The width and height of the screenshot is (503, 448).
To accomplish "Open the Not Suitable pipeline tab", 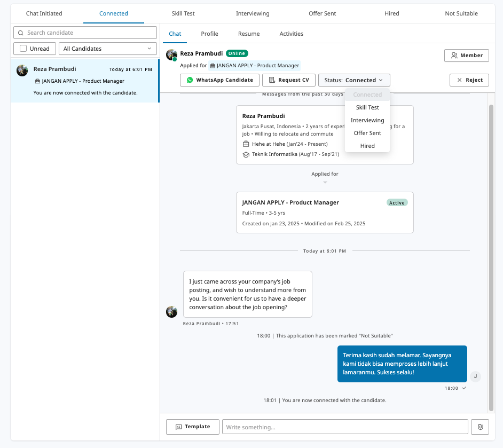I will click(461, 13).
